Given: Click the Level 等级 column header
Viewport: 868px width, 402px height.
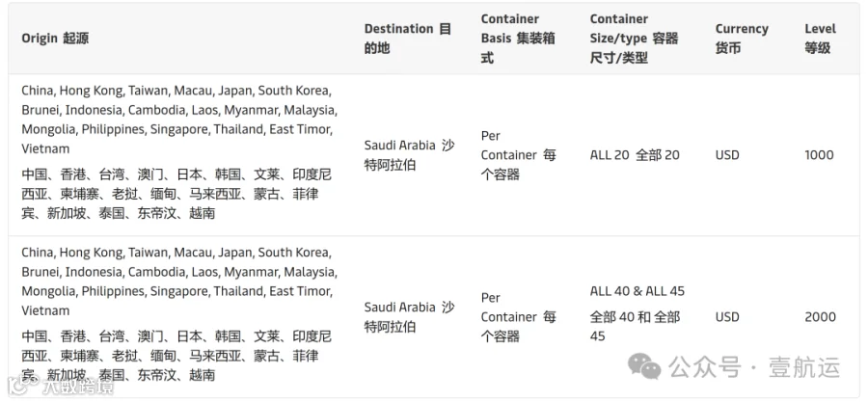Looking at the screenshot, I should (x=820, y=39).
